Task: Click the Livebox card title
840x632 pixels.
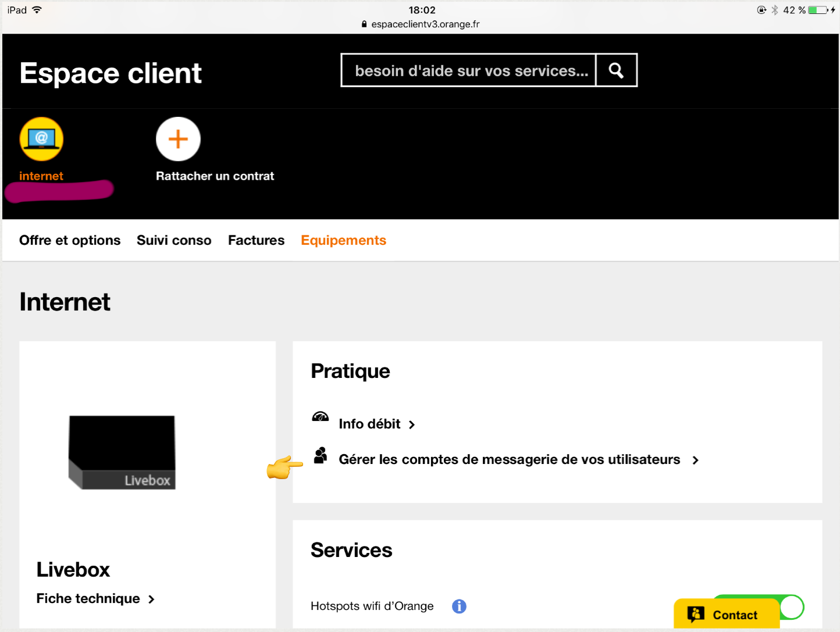Action: [73, 570]
